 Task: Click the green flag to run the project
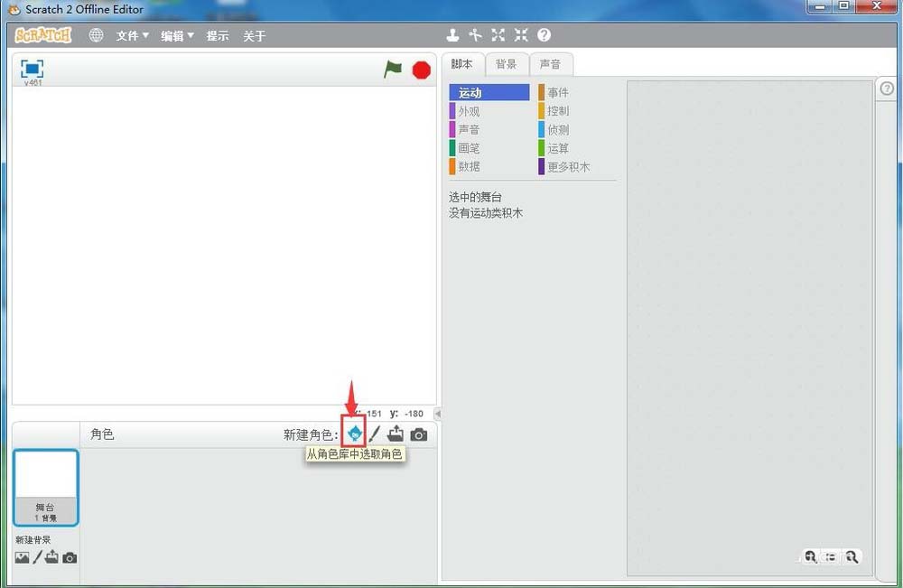click(x=393, y=68)
